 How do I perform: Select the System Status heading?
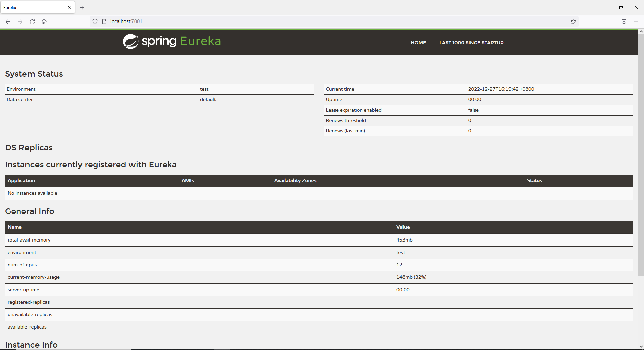(34, 74)
